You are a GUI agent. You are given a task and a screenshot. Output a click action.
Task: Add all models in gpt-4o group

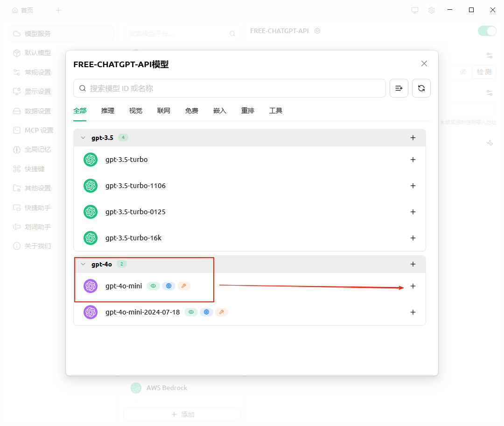413,264
